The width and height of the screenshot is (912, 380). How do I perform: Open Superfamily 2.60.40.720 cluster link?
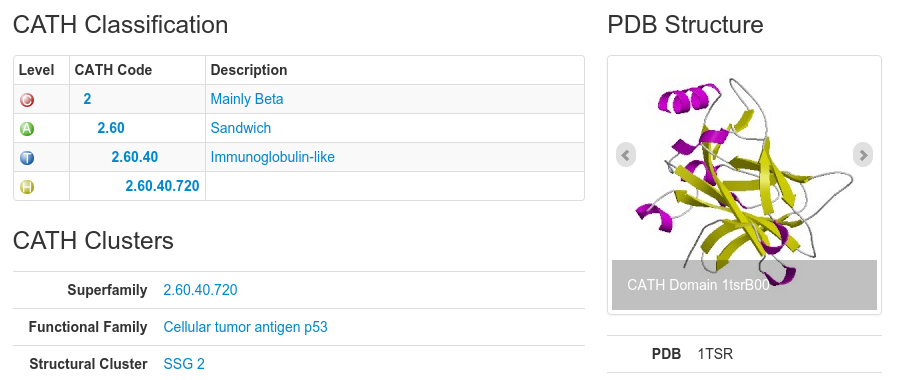click(201, 290)
